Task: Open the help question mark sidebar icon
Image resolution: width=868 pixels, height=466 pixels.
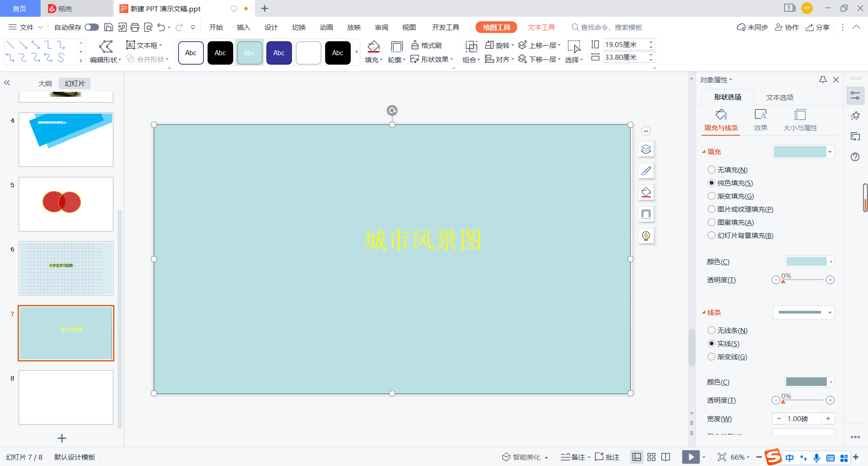Action: 855,157
